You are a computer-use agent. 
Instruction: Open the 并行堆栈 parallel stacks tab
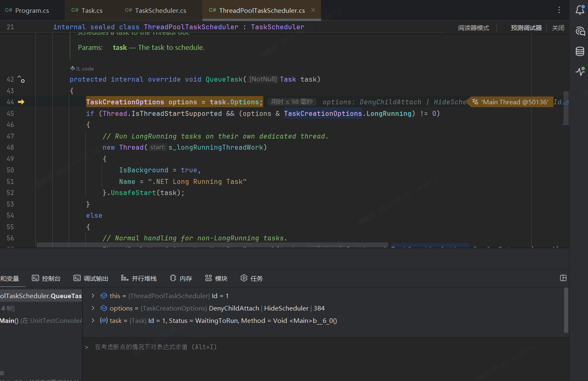click(139, 278)
